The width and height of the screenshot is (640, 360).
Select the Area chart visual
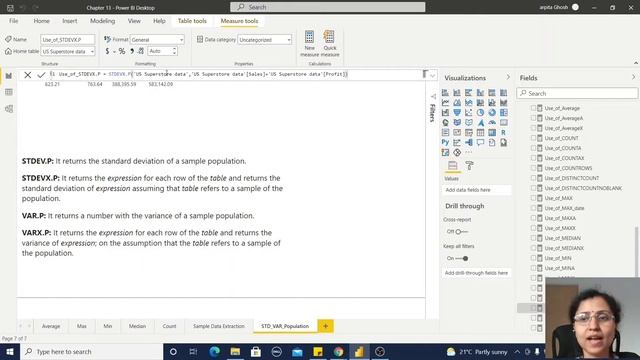point(457,103)
